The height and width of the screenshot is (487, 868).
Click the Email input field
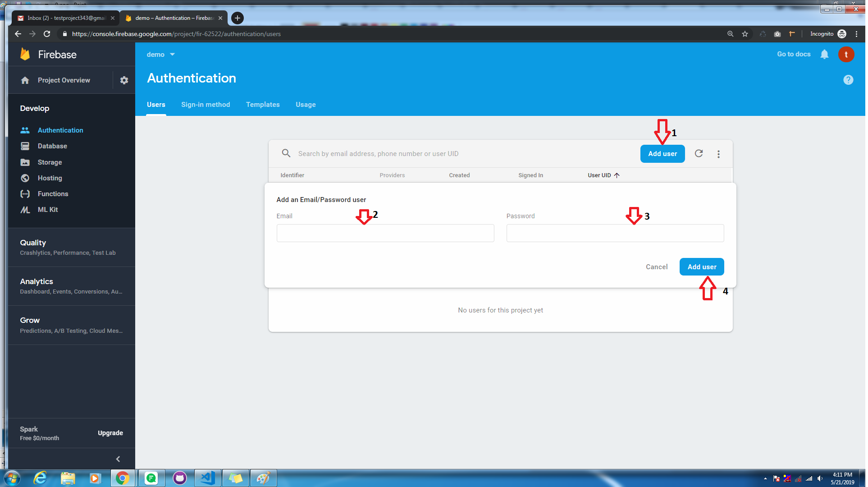pyautogui.click(x=385, y=233)
